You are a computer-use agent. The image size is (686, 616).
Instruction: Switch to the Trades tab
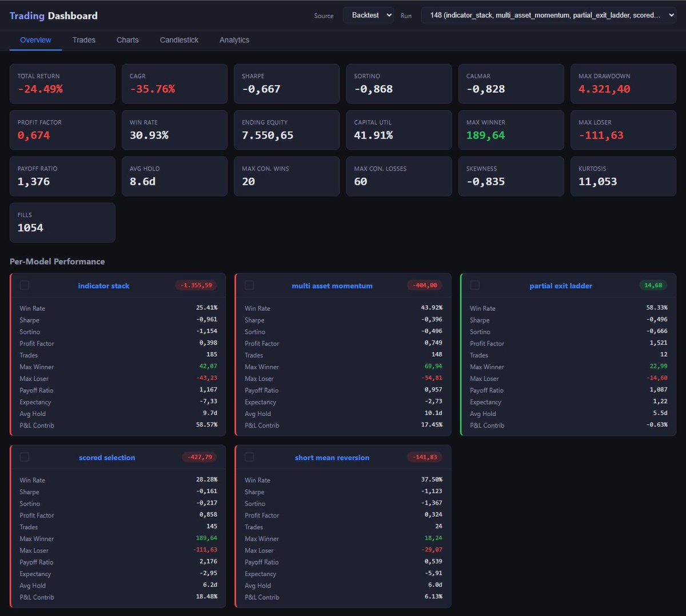[x=83, y=39]
